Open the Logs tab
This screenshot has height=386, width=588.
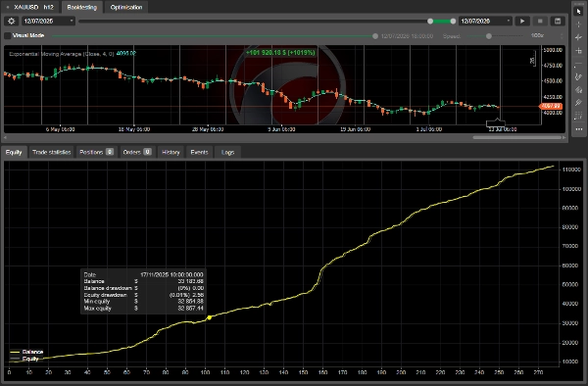(x=227, y=152)
